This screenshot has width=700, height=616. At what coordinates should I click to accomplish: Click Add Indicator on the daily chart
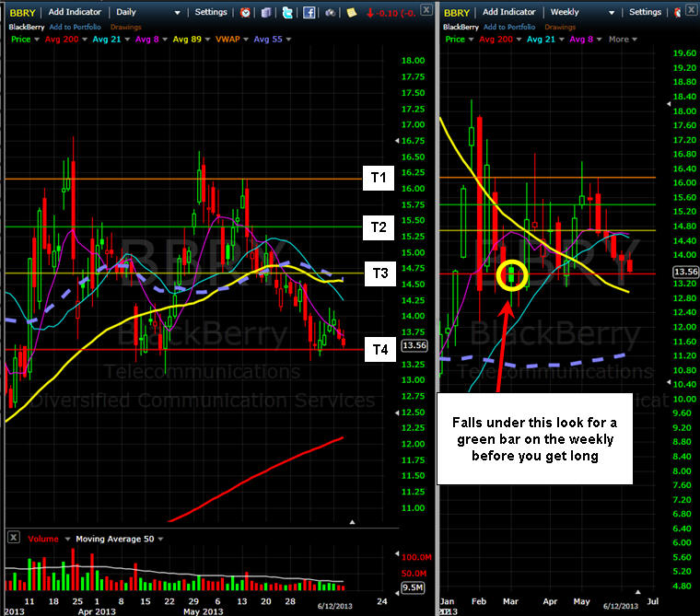click(x=76, y=12)
